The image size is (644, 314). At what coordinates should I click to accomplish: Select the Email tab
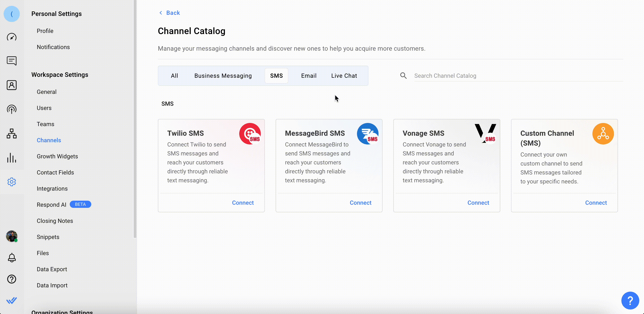[x=309, y=76]
